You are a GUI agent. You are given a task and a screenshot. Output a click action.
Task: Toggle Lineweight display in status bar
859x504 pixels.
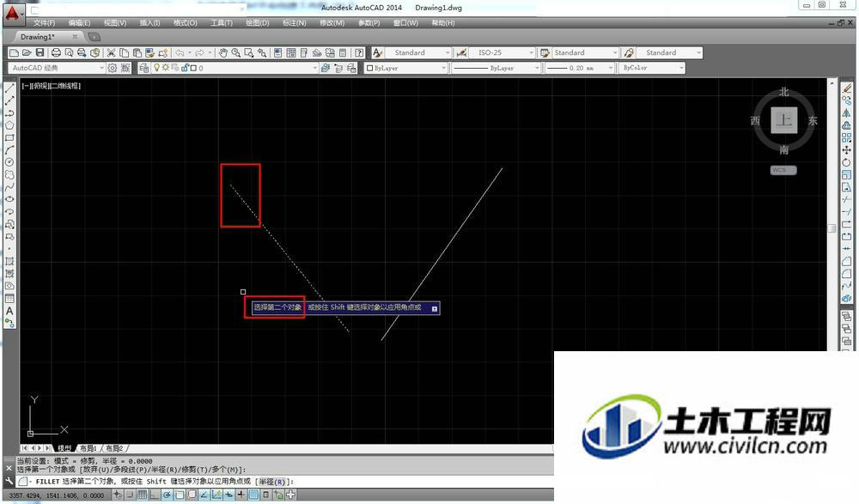click(x=241, y=495)
